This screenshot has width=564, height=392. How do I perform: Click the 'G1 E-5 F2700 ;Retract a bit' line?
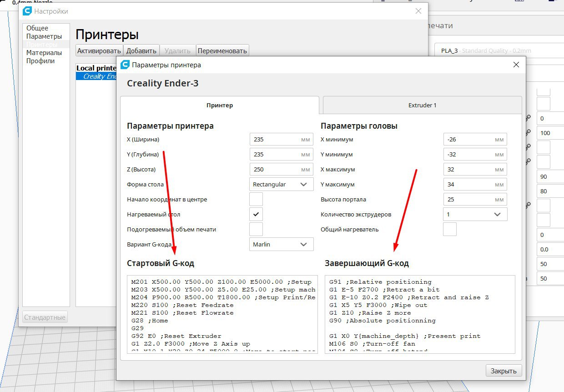click(384, 289)
